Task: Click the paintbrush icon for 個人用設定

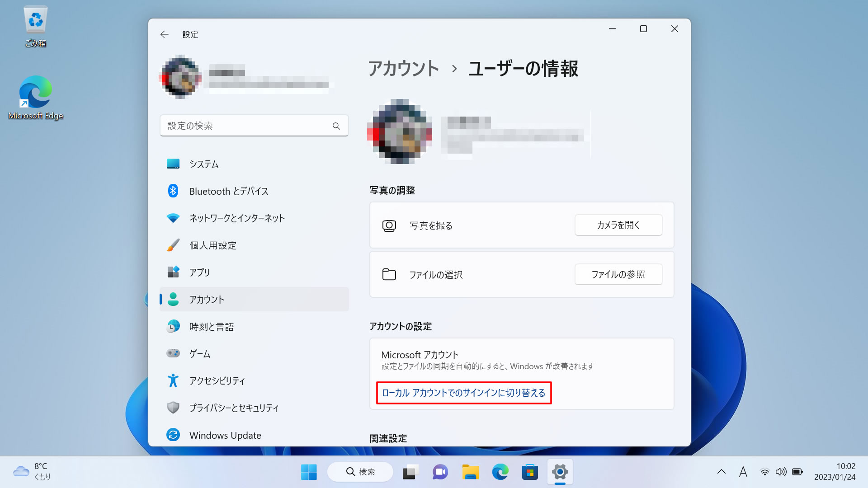Action: (173, 245)
